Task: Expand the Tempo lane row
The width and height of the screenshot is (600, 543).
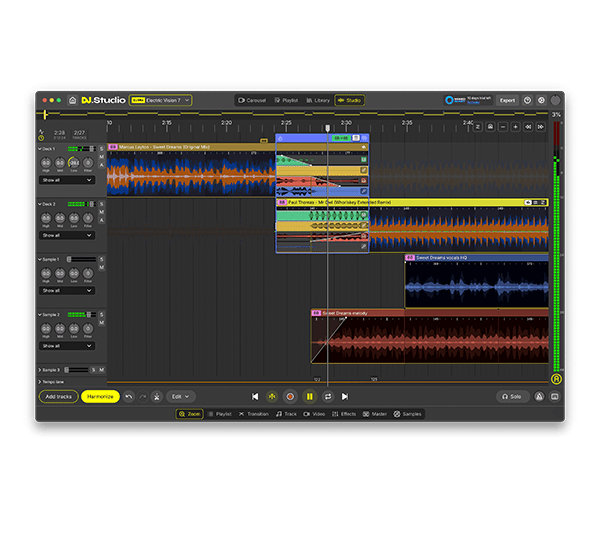Action: click(39, 382)
